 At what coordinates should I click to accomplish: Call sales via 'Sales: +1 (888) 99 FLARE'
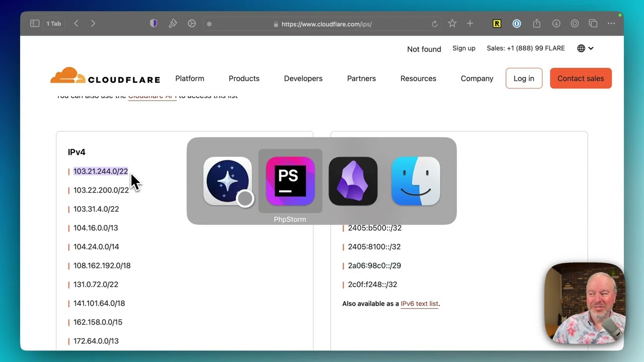(526, 48)
